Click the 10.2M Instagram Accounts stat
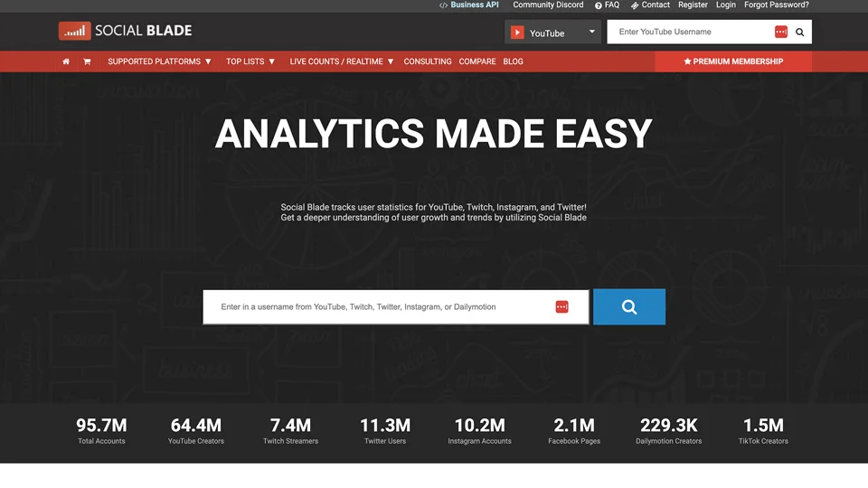Screen dimensions: 868x488 [x=479, y=431]
